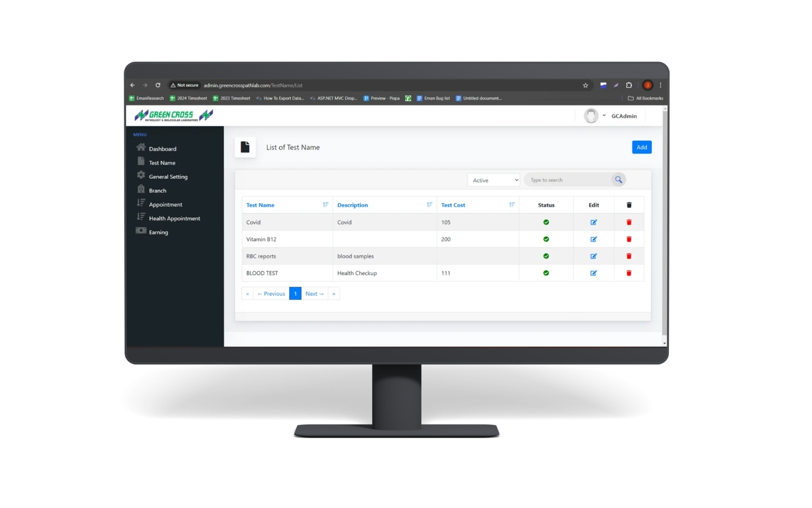Jump to last page with » button
The width and height of the screenshot is (812, 508).
[x=334, y=294]
